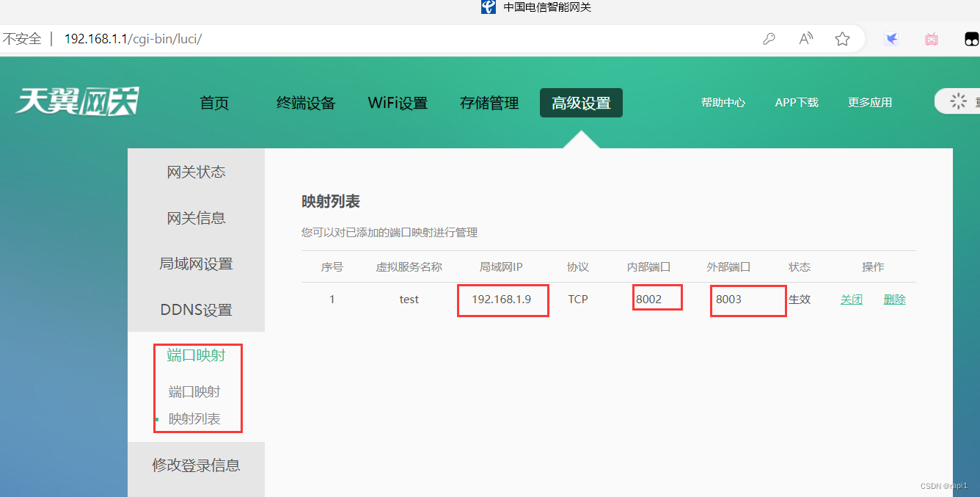Screen dimensions: 980x497
Task: Select the 高级设置 tab
Action: click(x=581, y=103)
